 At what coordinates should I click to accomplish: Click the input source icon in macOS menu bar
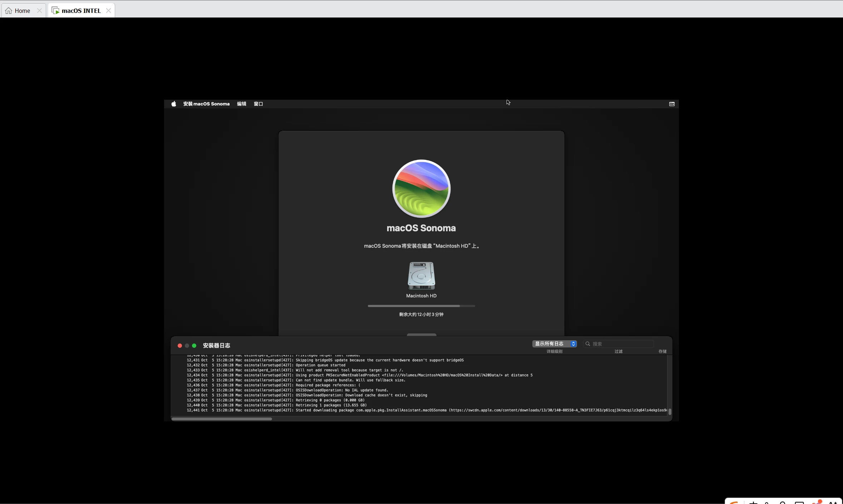pos(672,104)
